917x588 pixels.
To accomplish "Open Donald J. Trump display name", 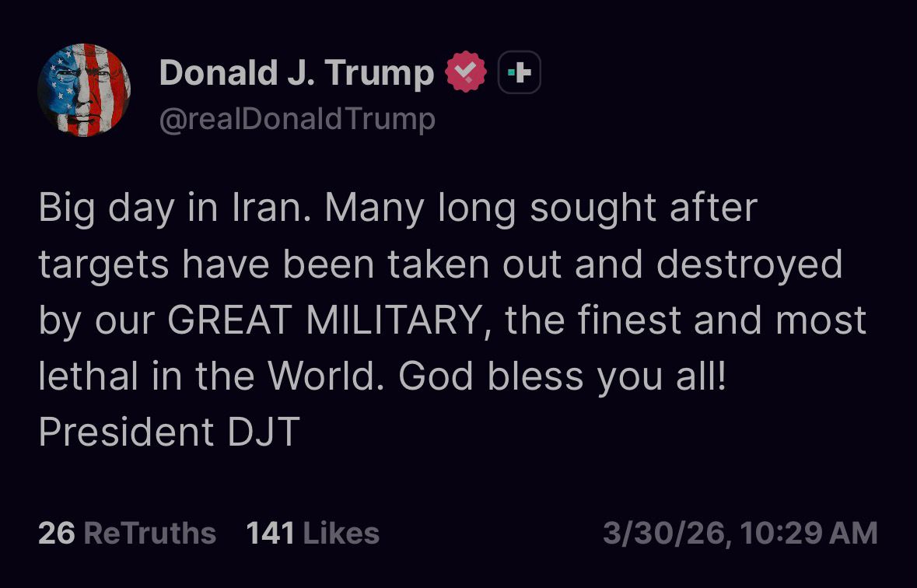I will coord(296,73).
